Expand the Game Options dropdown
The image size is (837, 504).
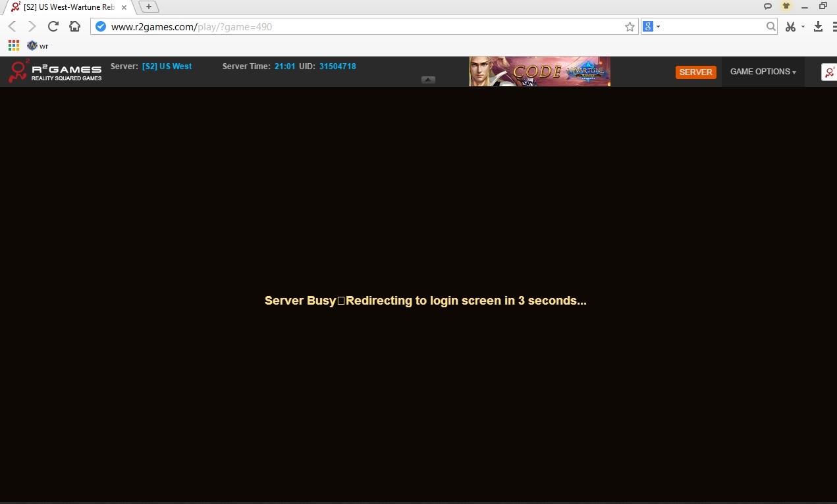[x=763, y=72]
